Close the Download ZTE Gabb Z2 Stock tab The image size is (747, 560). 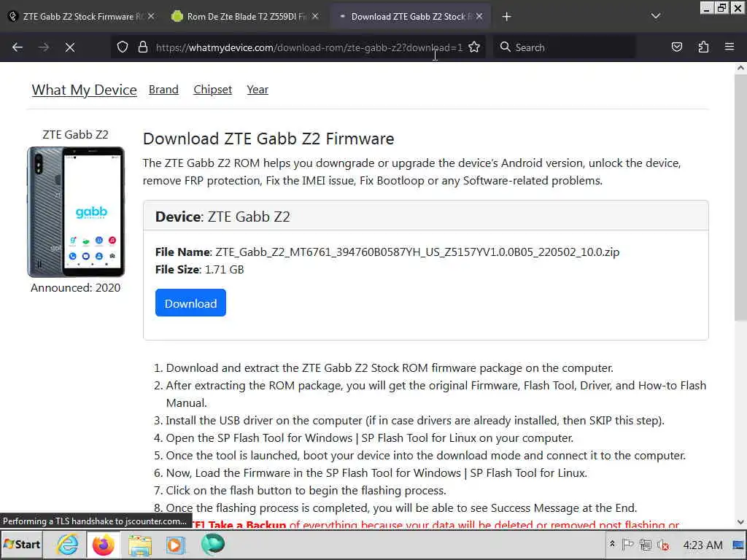[x=479, y=16]
